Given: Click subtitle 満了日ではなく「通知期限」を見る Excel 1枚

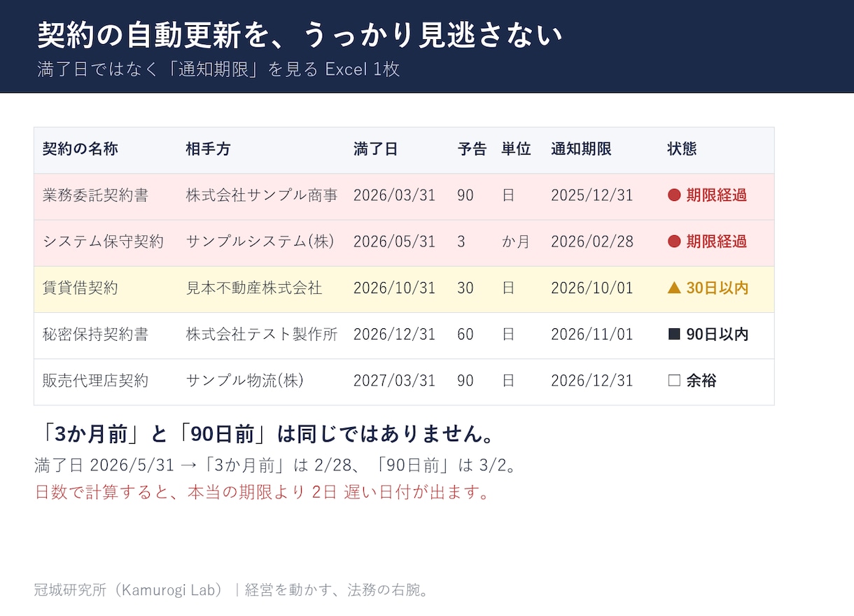Looking at the screenshot, I should 218,69.
